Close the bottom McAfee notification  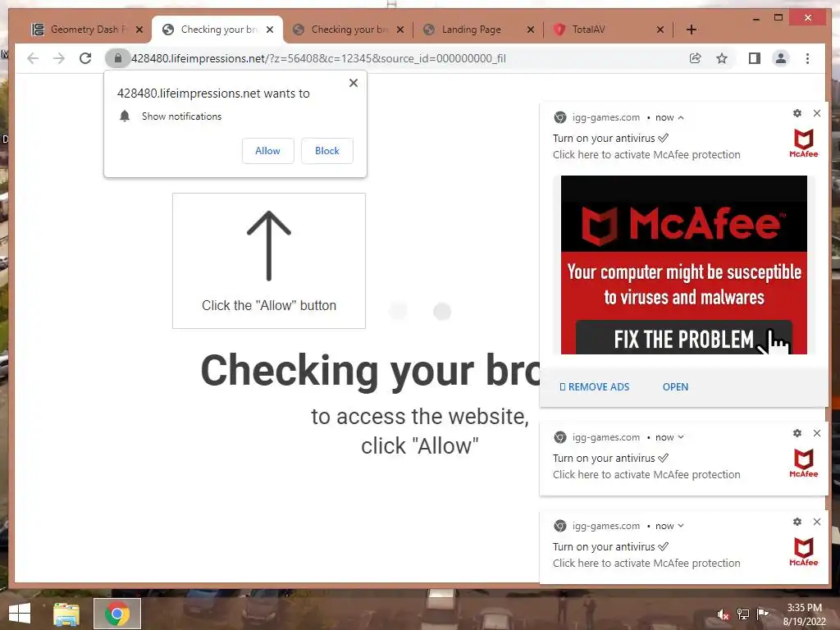[x=817, y=522]
